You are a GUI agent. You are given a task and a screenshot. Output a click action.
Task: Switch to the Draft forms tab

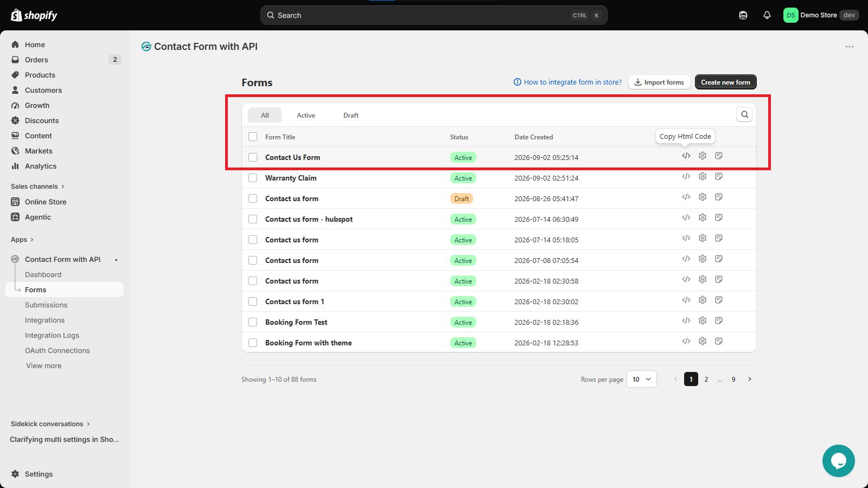(x=351, y=115)
